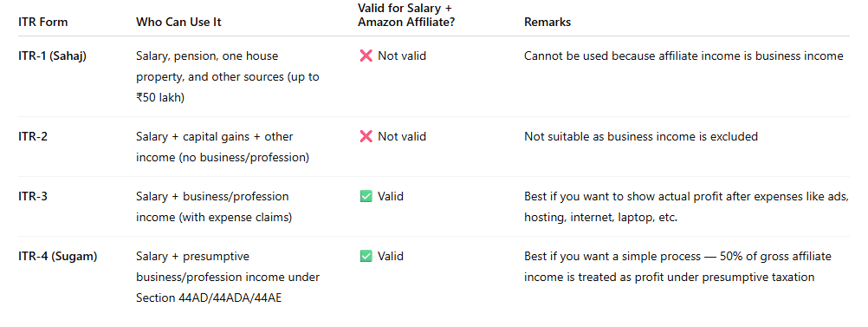This screenshot has width=868, height=327.
Task: Click the red cross icon in ITR-1 row
Action: point(366,56)
